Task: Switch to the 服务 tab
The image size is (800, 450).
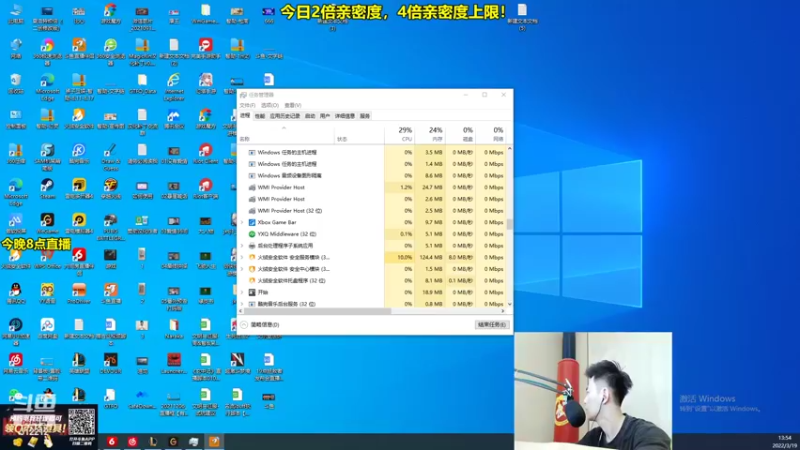Action: [x=365, y=116]
